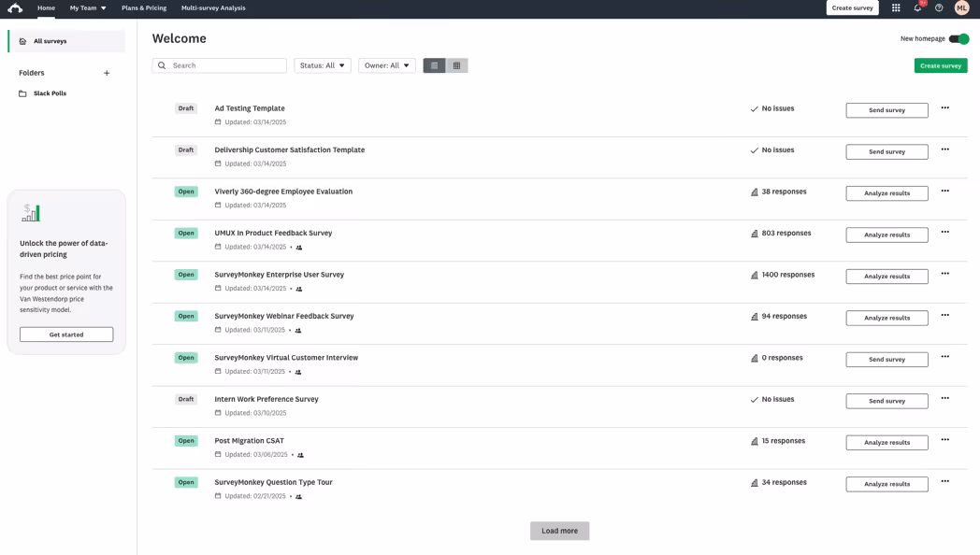Click the pricing chart illustration icon
The image size is (980, 555).
coord(31,213)
